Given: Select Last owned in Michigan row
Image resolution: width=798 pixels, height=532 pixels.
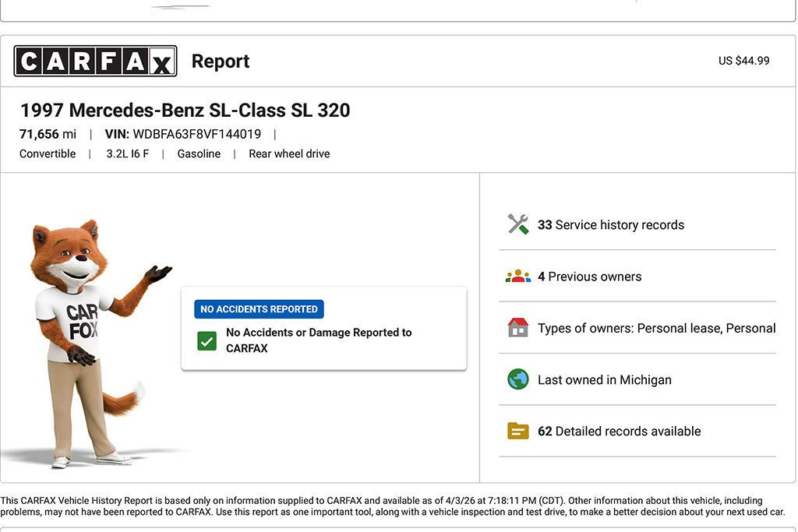Looking at the screenshot, I should point(604,380).
